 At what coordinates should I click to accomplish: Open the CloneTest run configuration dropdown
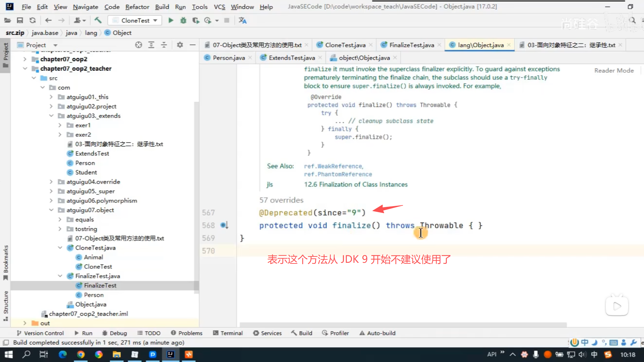(x=135, y=20)
